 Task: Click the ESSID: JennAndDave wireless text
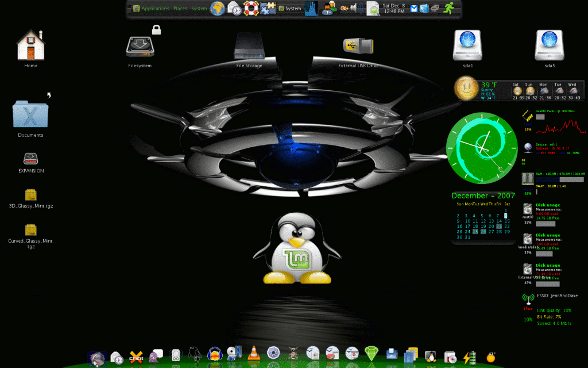point(557,296)
